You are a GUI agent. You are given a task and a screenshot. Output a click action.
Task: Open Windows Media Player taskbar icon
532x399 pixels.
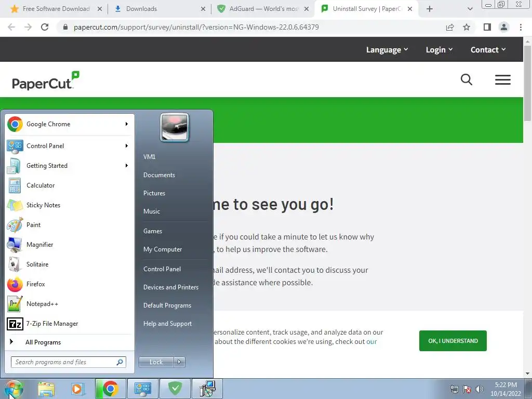[77, 389]
